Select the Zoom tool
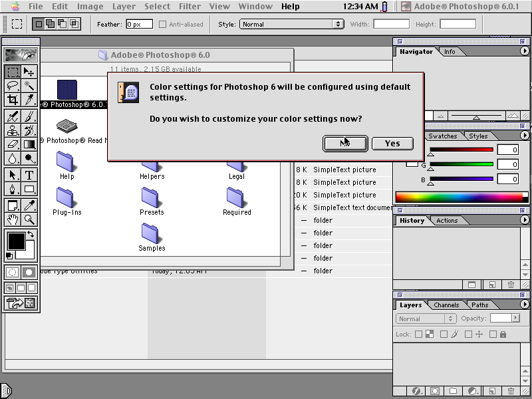The width and height of the screenshot is (532, 399). 29,219
